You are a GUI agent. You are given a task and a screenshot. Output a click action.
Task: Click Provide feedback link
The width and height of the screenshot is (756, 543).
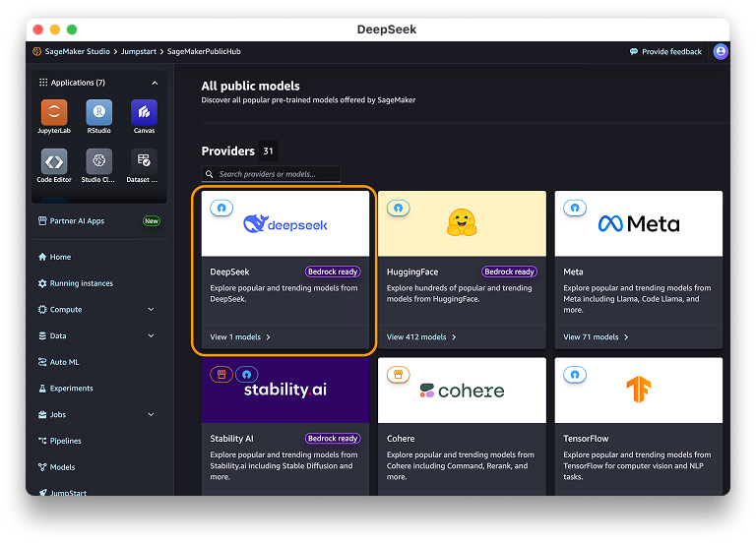tap(671, 51)
